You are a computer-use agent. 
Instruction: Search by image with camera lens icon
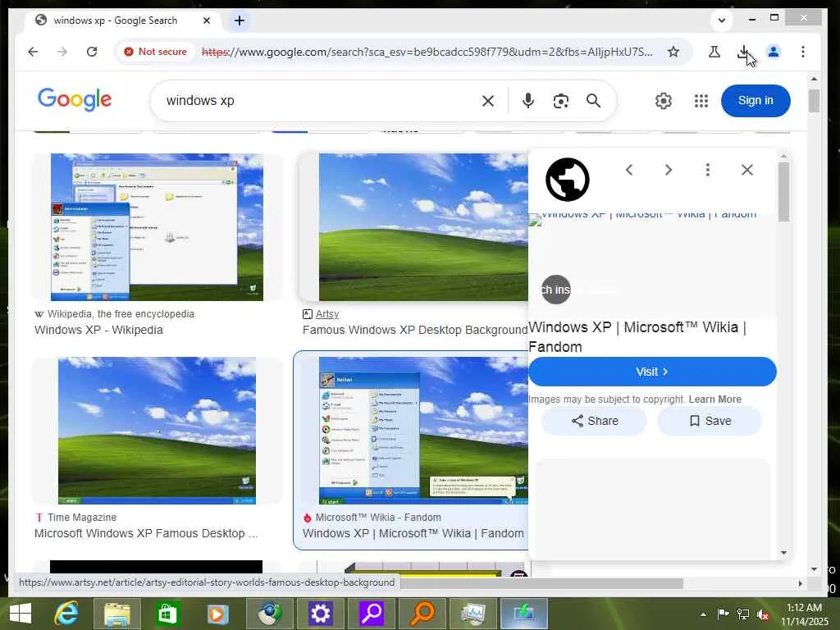click(x=560, y=101)
